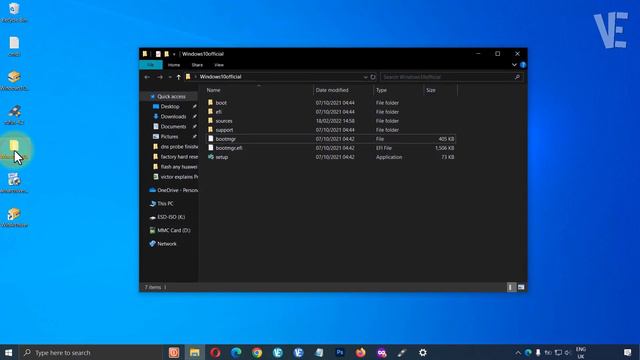Open Documents in Quick access

[x=173, y=127]
